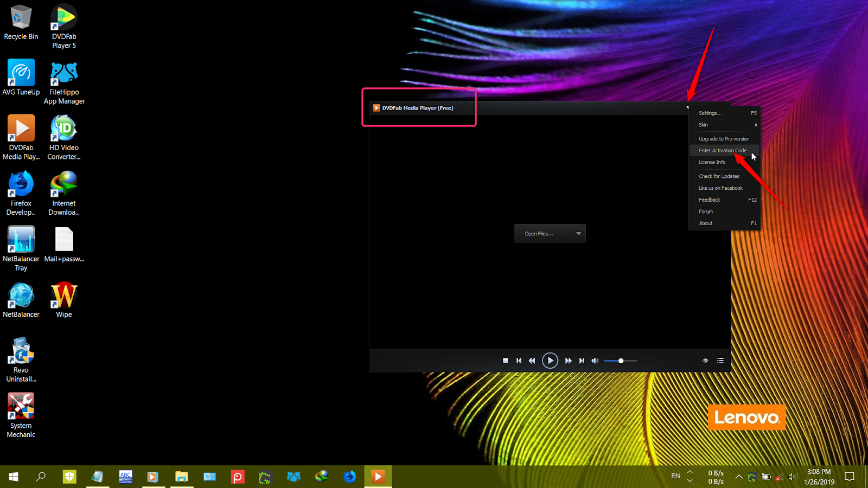
Task: Select Forum menu entry
Action: tap(724, 211)
